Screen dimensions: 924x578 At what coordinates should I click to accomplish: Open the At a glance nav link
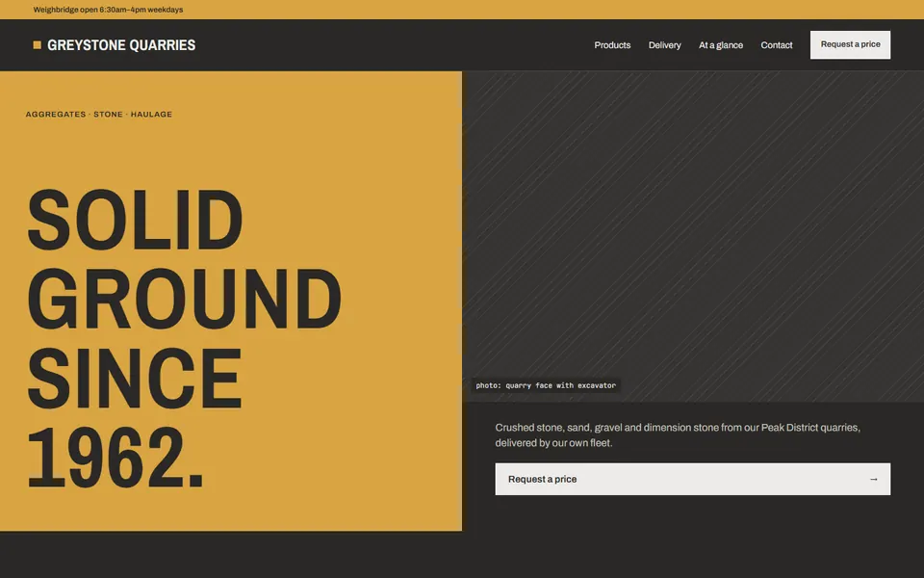click(721, 45)
